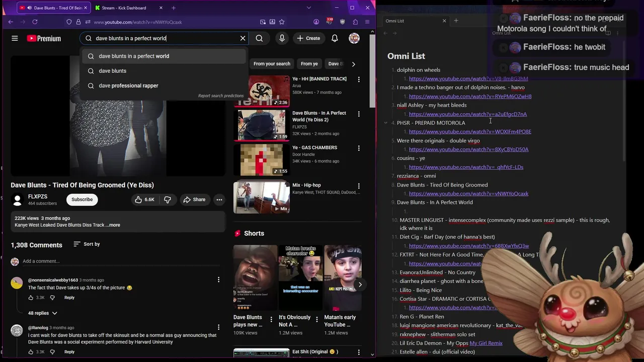Open the list all tabs dropdown
This screenshot has width=644, height=362.
click(x=309, y=8)
